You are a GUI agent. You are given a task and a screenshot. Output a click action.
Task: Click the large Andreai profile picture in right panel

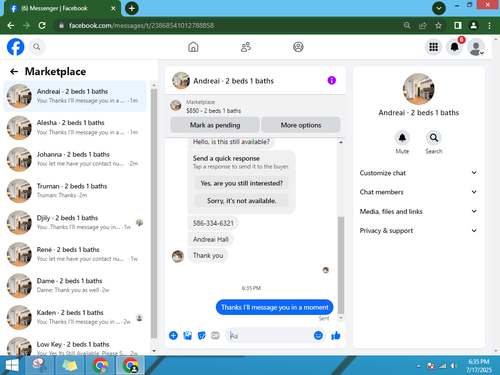click(x=419, y=89)
